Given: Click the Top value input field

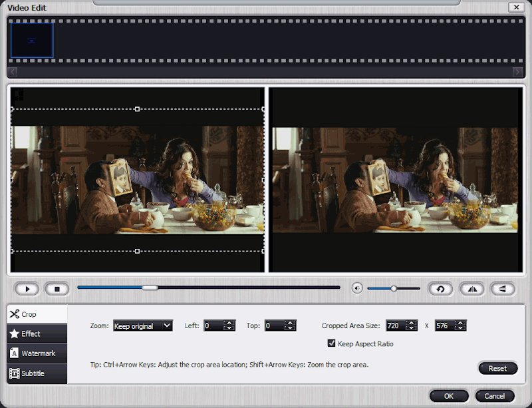Looking at the screenshot, I should tap(275, 325).
